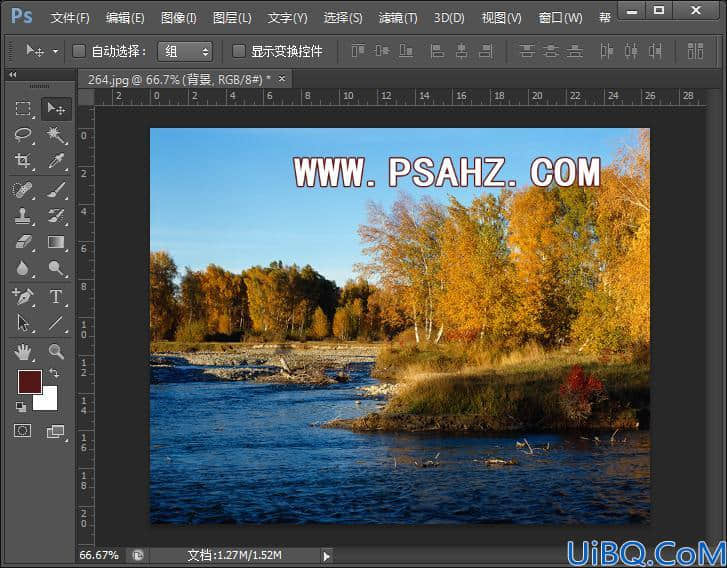Screen dimensions: 727x568
Task: Open the 文件(F) menu
Action: click(70, 18)
